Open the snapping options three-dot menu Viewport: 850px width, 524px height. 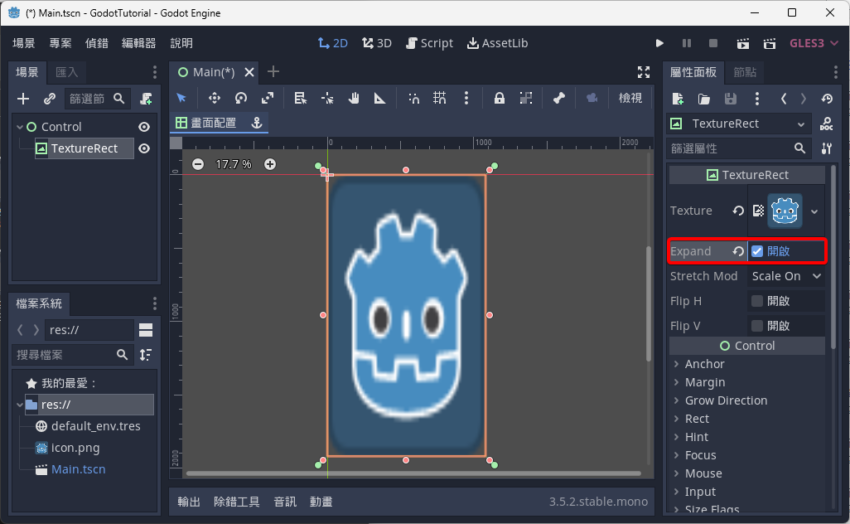point(466,98)
